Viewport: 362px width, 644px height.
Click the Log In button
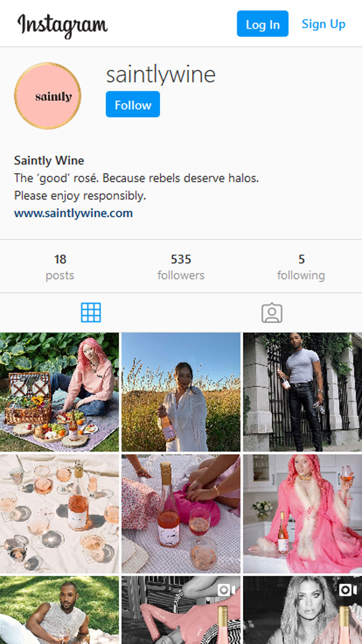tap(263, 24)
